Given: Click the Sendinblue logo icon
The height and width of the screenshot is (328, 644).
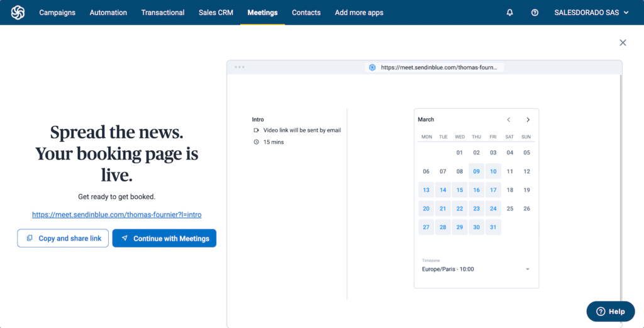Looking at the screenshot, I should point(18,13).
